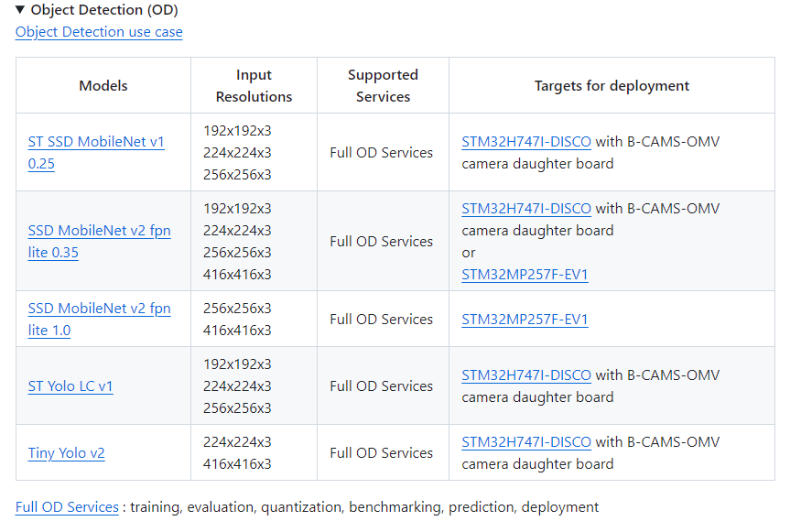
Task: Collapse the Object Detection (OD) section
Action: (x=20, y=10)
